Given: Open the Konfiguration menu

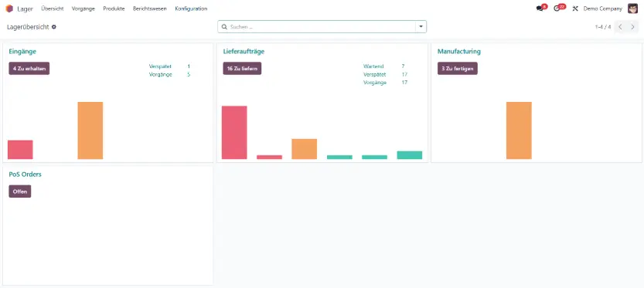Looking at the screenshot, I should (x=191, y=8).
